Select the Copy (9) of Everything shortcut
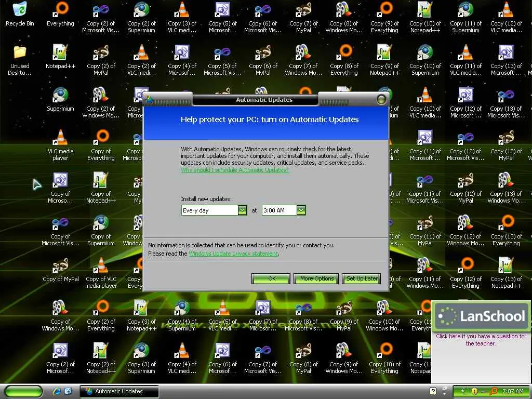Screen dimensions: 532x399 point(385,17)
